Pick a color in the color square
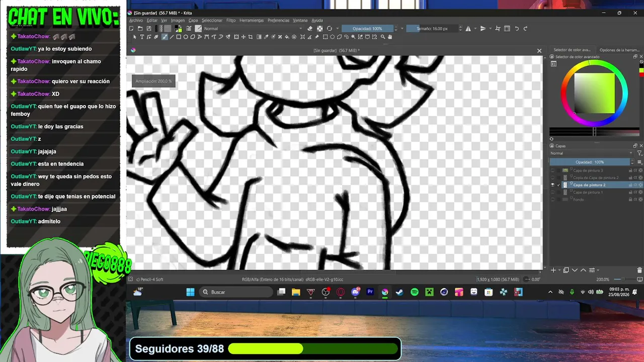The image size is (644, 362). click(595, 93)
